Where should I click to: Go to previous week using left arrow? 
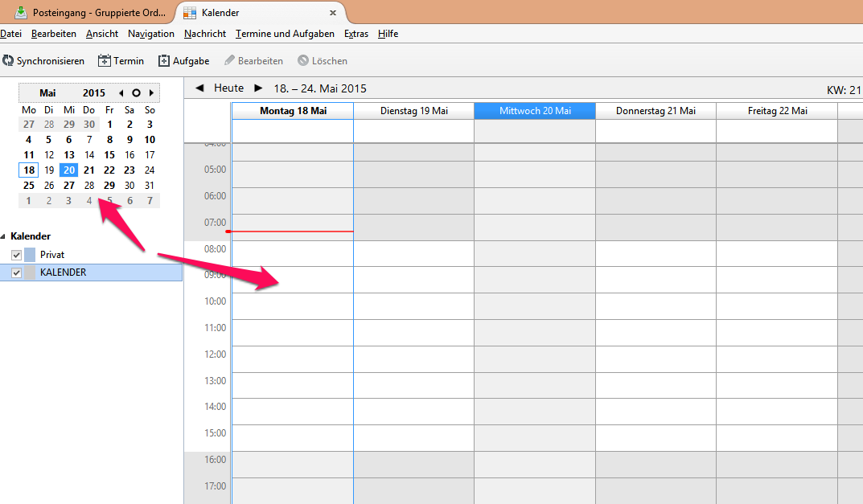199,88
